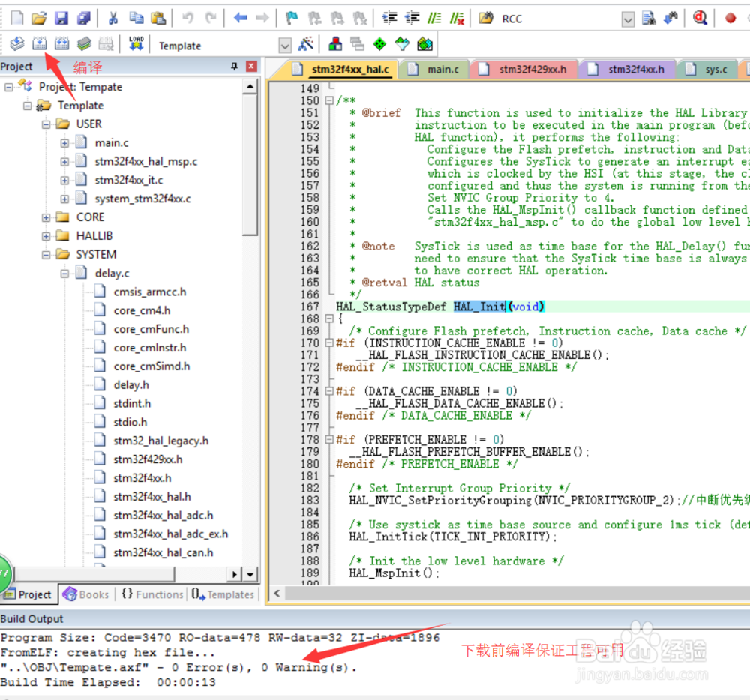Click the Build target icon
This screenshot has height=700, width=750.
[40, 44]
